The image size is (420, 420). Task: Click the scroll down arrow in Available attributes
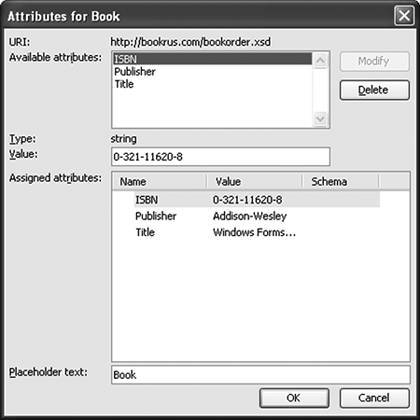click(320, 119)
